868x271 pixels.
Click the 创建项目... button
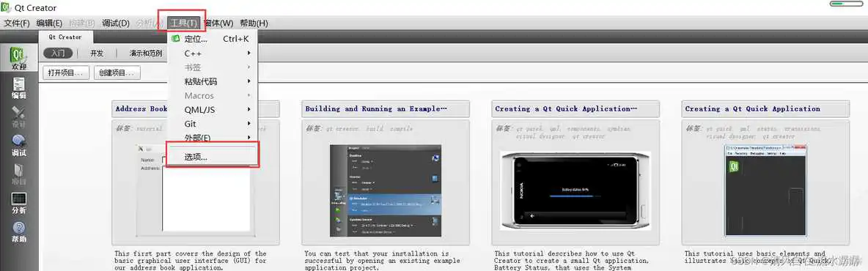117,73
